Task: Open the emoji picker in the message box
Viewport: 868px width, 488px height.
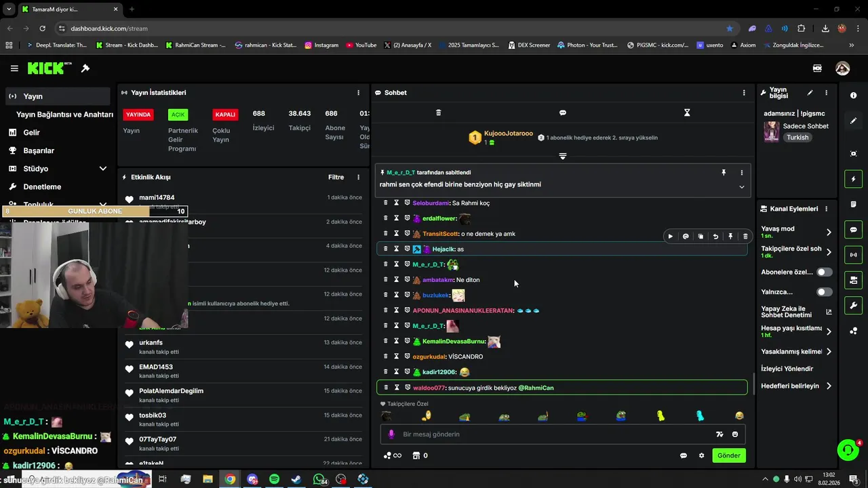Action: 735,434
